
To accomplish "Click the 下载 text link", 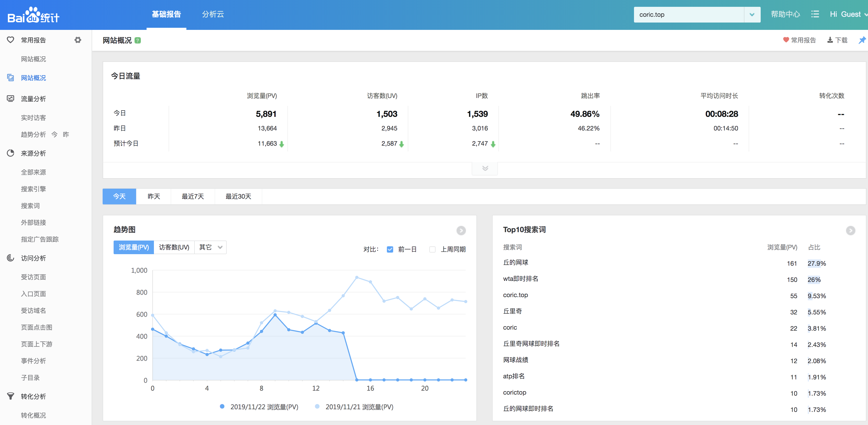I will pos(841,40).
